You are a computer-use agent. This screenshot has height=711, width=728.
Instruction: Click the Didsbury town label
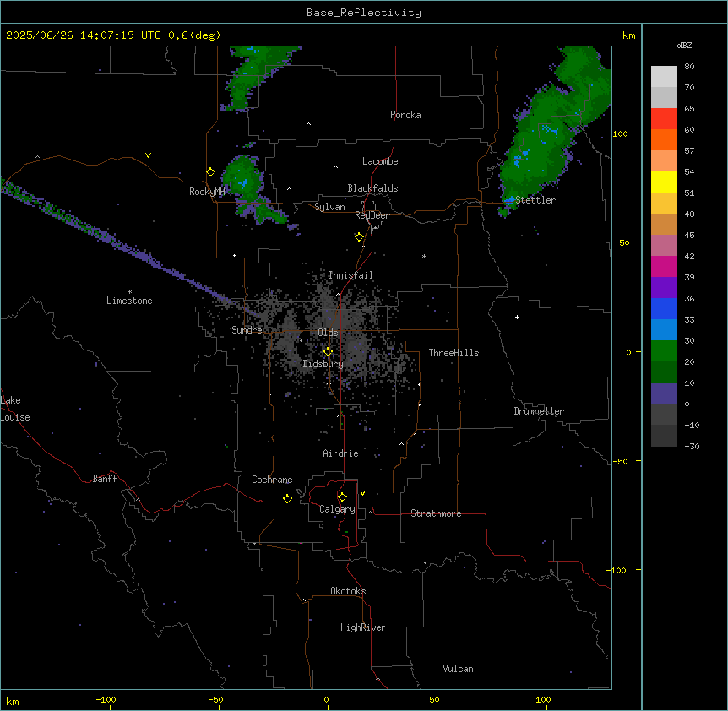click(x=323, y=364)
